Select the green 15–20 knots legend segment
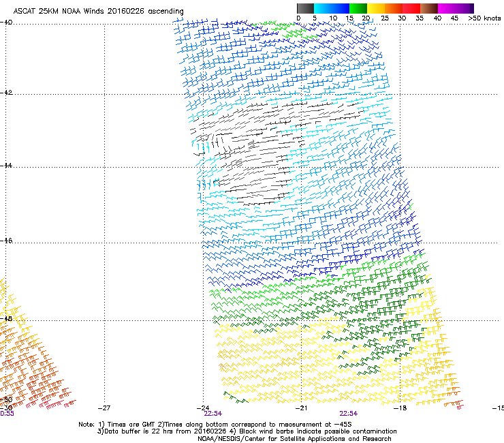Screen dimensions: 504x443 click(358, 8)
